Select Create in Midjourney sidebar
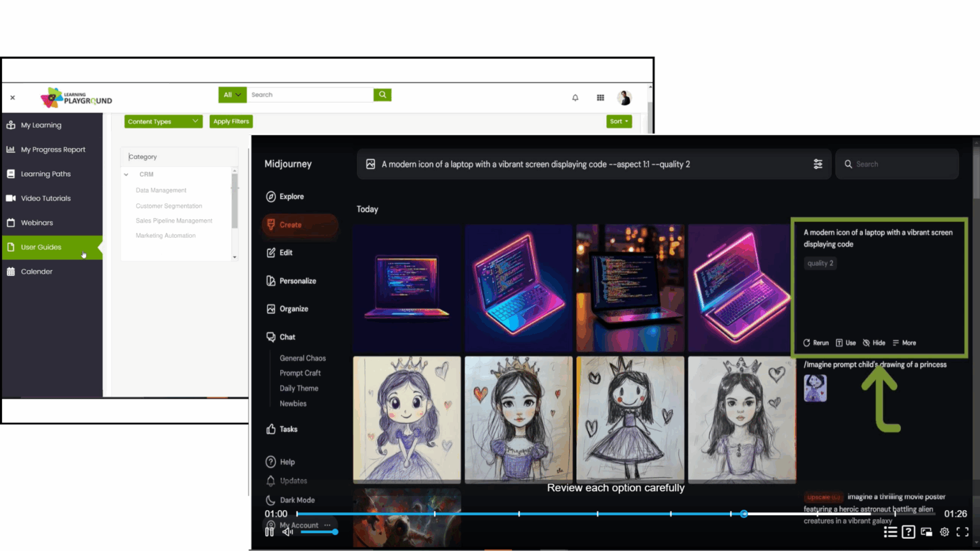980x551 pixels. [x=299, y=224]
